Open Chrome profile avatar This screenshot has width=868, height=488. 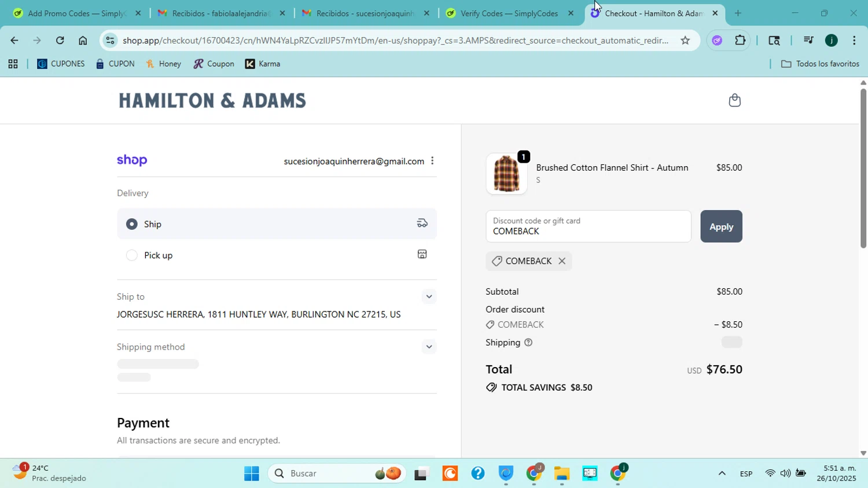(x=832, y=41)
